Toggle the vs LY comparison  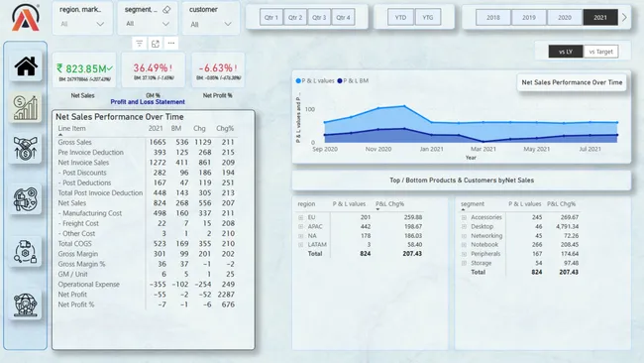click(x=566, y=52)
